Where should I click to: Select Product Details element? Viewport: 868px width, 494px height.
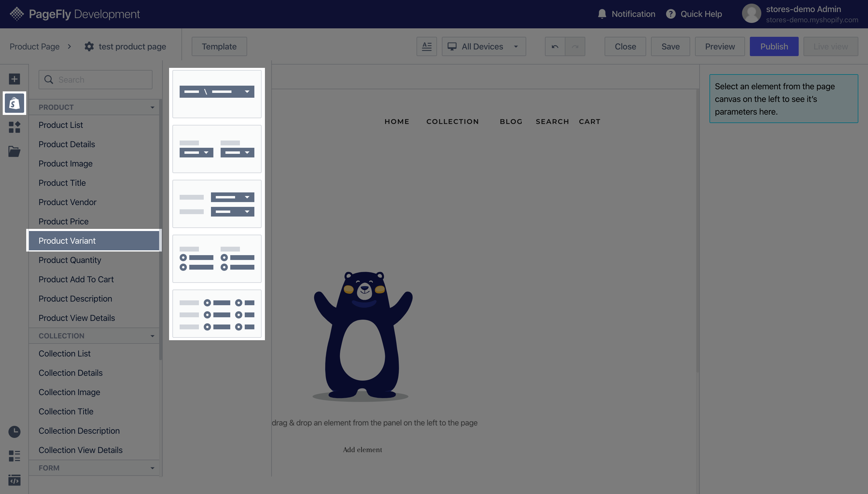pos(94,144)
